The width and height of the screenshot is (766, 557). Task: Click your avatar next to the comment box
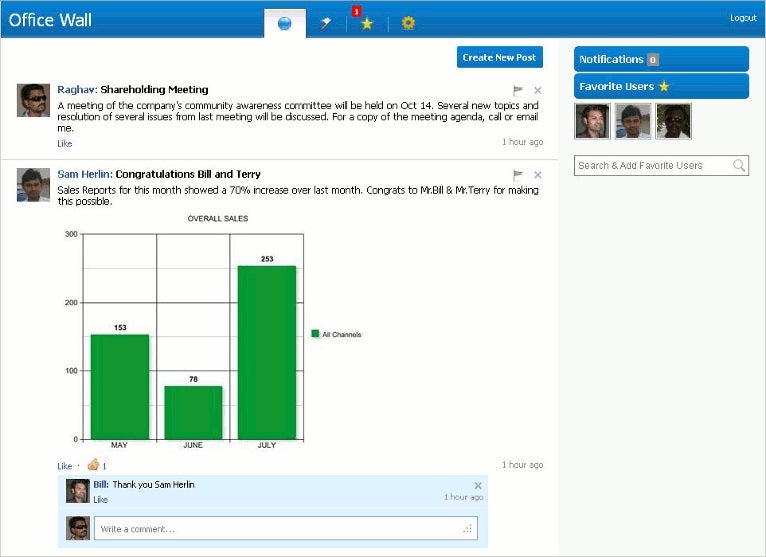point(78,528)
